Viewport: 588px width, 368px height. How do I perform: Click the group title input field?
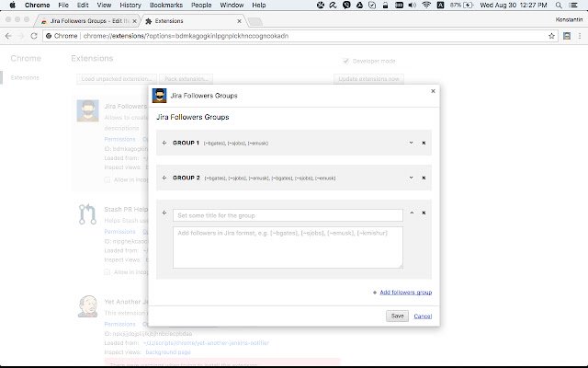point(288,215)
